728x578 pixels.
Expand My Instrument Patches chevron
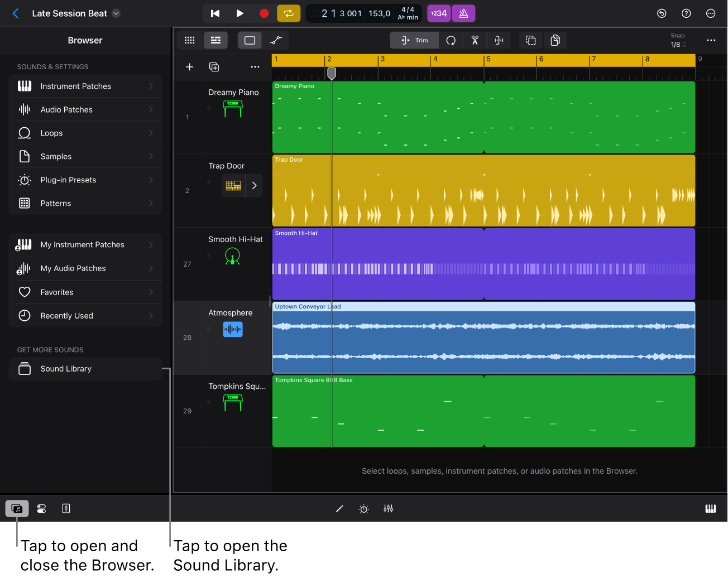coord(151,244)
